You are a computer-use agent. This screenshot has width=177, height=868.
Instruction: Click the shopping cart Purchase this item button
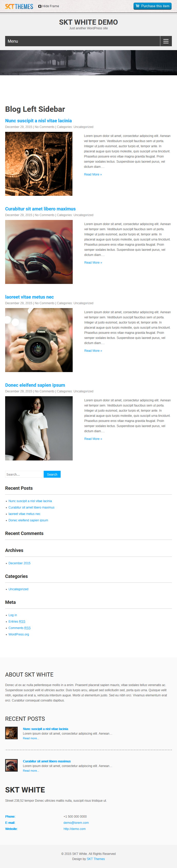point(152,6)
